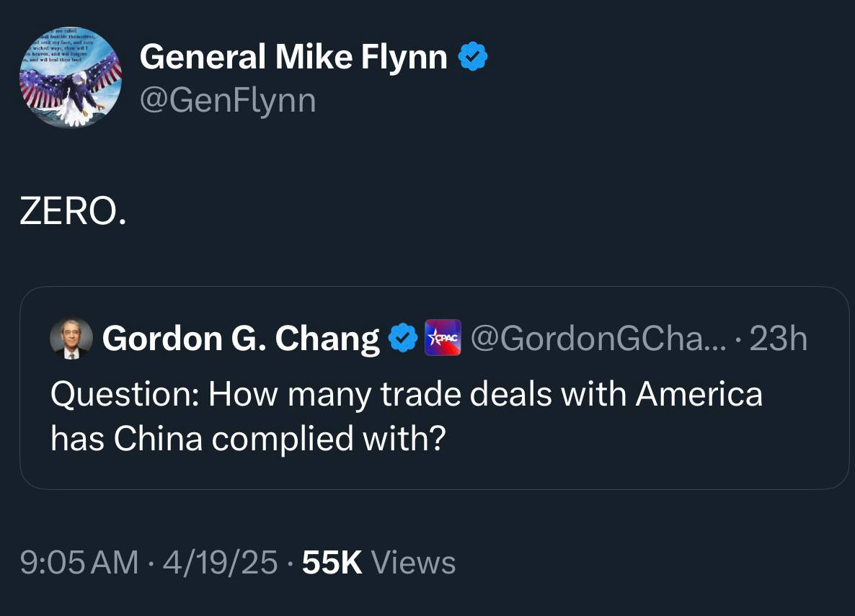The image size is (855, 616).
Task: Click the word 'America' in the quoted tweet
Action: tap(699, 394)
